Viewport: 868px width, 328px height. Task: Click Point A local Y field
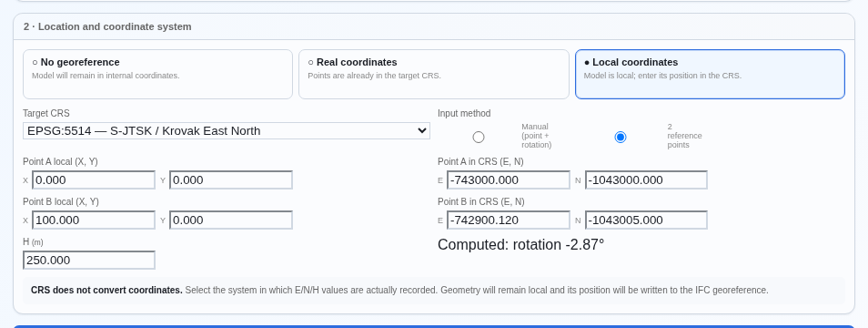[231, 180]
